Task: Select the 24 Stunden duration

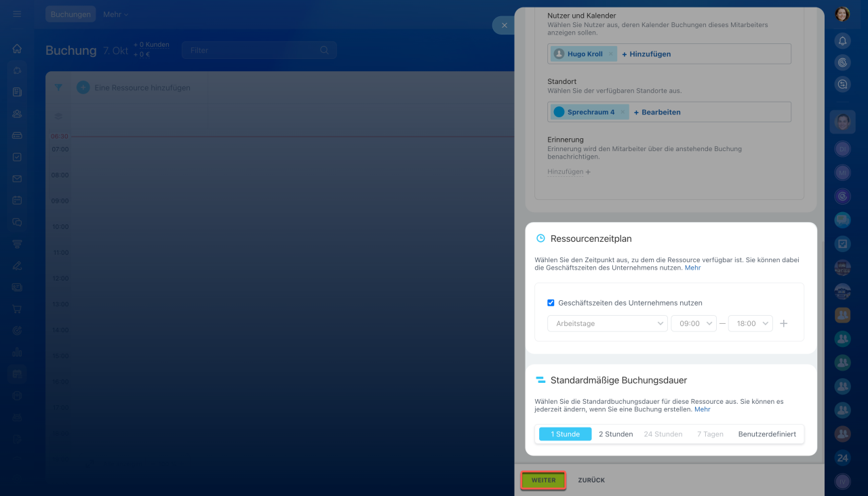Action: pyautogui.click(x=663, y=434)
